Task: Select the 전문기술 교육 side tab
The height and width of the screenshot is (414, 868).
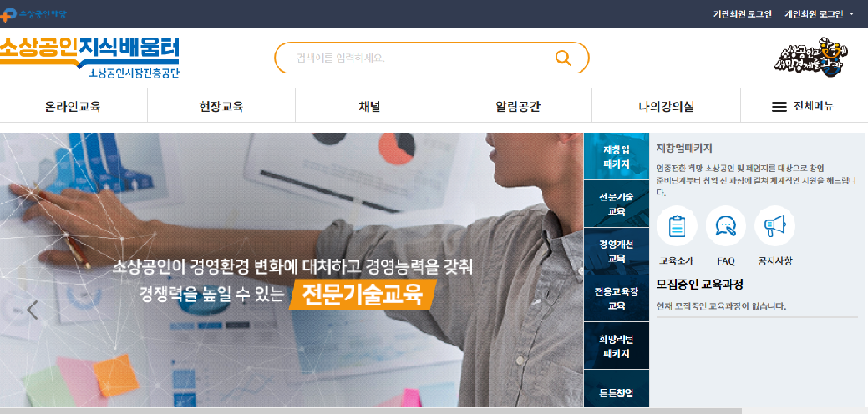Action: point(617,204)
